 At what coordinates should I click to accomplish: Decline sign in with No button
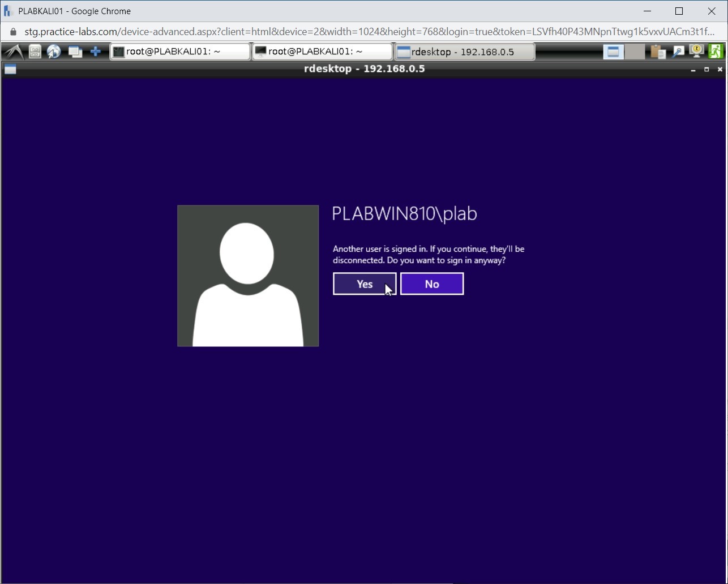click(x=432, y=284)
